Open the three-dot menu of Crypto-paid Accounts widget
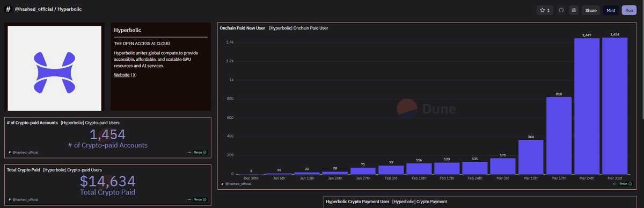 (189, 153)
